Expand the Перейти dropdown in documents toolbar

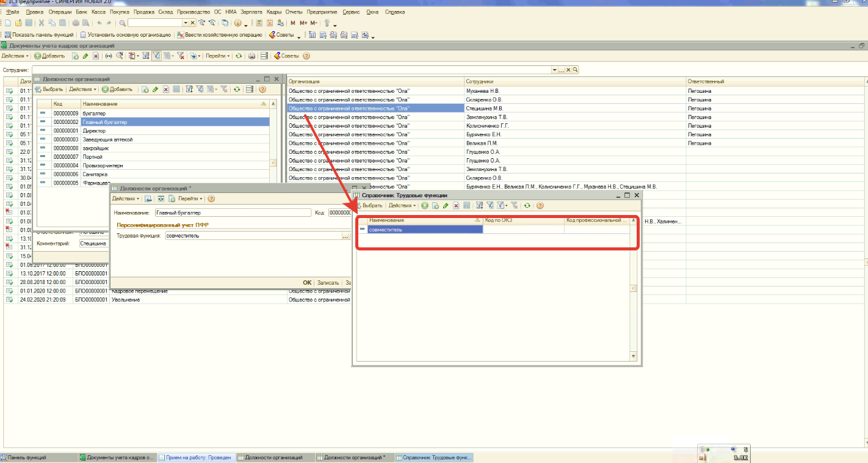click(x=217, y=56)
